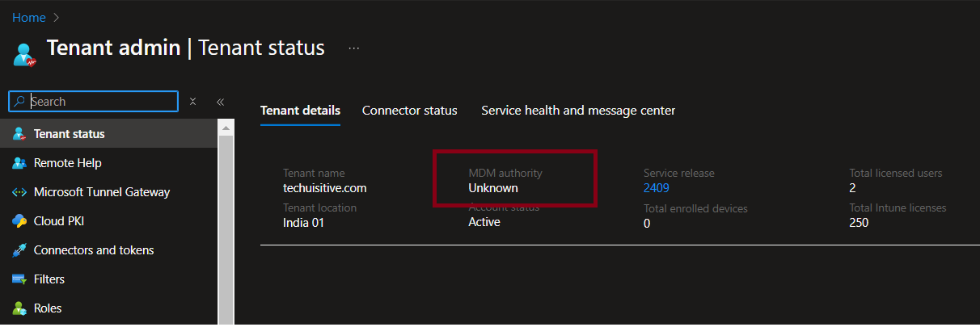Switch to the Connector status tab
The width and height of the screenshot is (980, 327).
click(x=410, y=111)
